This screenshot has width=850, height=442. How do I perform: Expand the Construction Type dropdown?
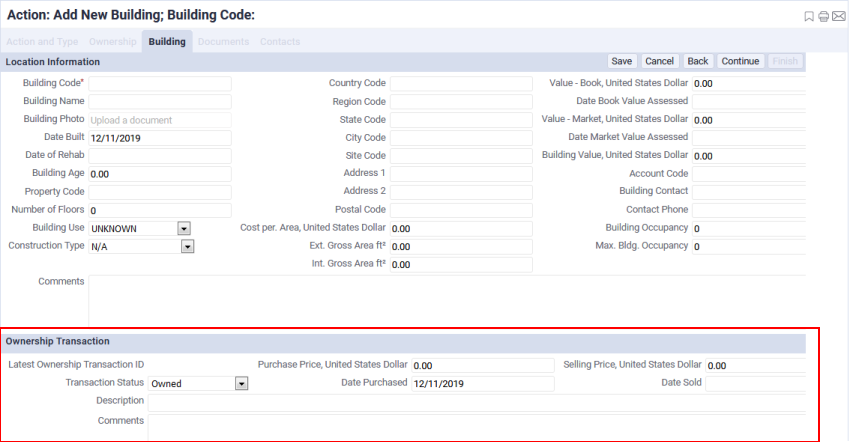click(187, 246)
